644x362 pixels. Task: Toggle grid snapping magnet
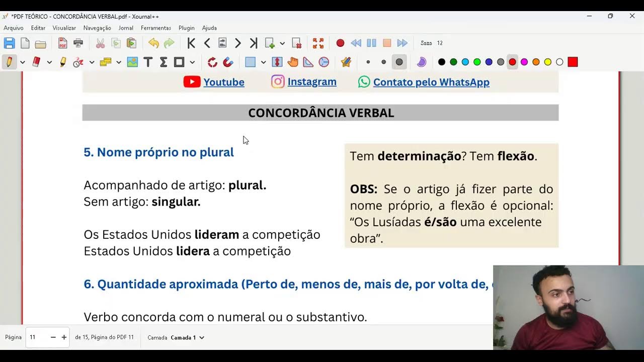[x=228, y=62]
